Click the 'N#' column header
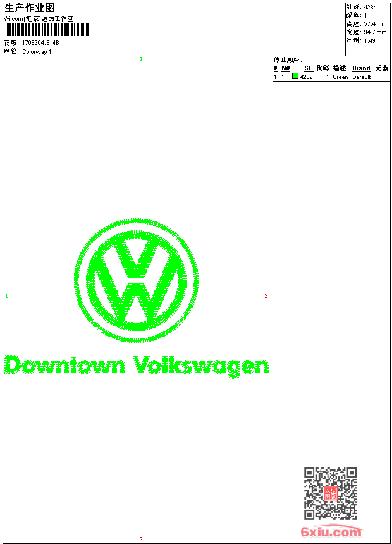The height and width of the screenshot is (544, 392). (286, 68)
